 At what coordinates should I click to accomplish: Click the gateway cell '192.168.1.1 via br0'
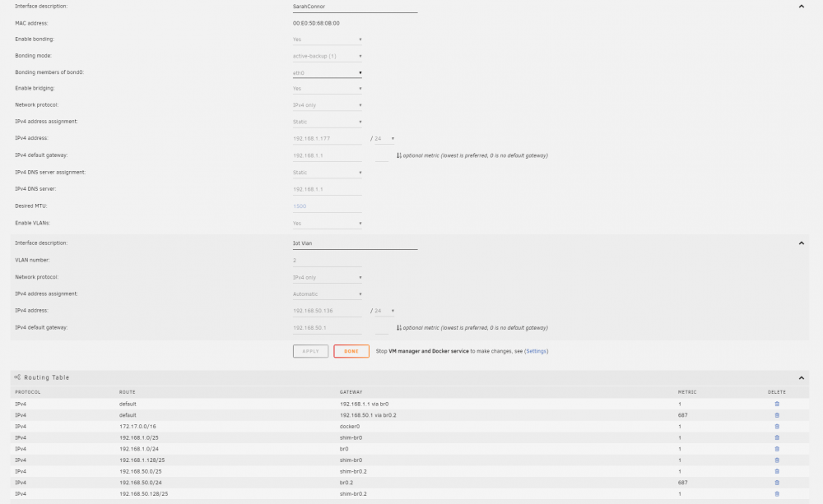pyautogui.click(x=365, y=405)
